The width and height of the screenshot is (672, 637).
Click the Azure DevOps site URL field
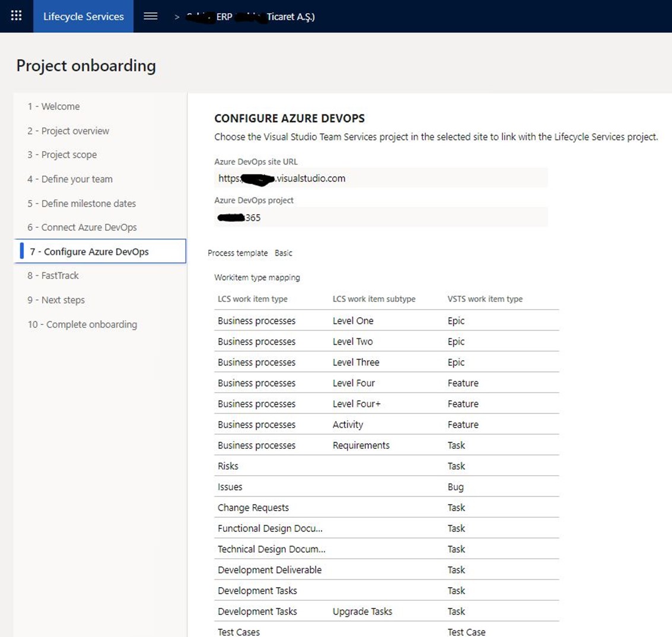381,178
